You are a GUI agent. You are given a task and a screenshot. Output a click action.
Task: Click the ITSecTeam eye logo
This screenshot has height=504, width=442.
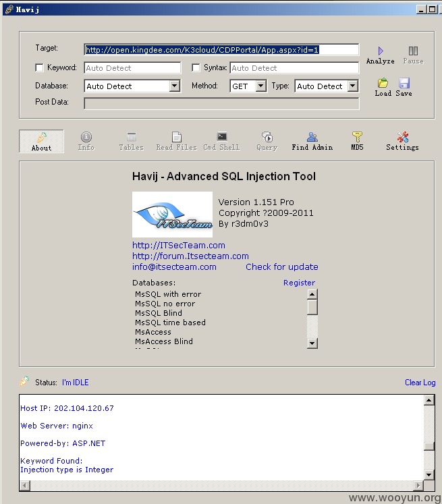click(x=172, y=215)
